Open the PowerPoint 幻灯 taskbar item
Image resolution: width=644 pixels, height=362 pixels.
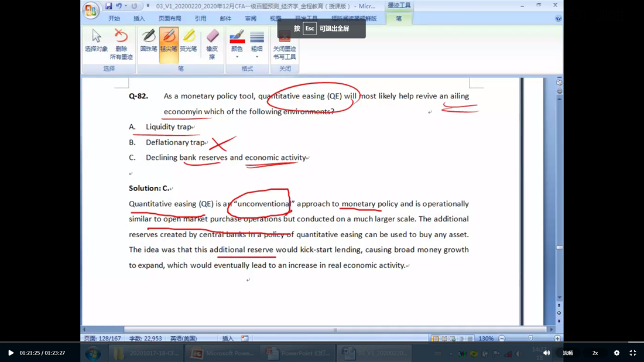(x=298, y=353)
